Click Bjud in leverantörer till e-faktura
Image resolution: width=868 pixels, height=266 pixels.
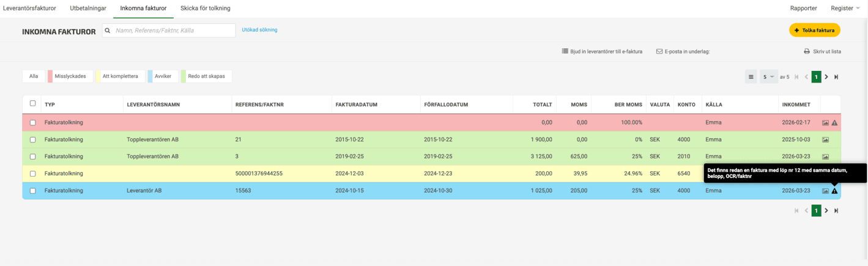(x=602, y=52)
